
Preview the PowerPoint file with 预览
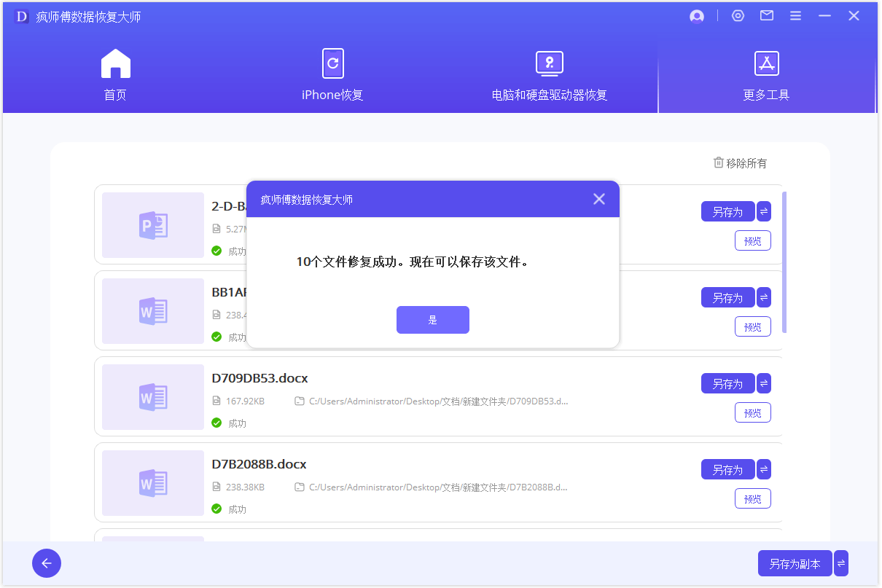click(x=753, y=241)
